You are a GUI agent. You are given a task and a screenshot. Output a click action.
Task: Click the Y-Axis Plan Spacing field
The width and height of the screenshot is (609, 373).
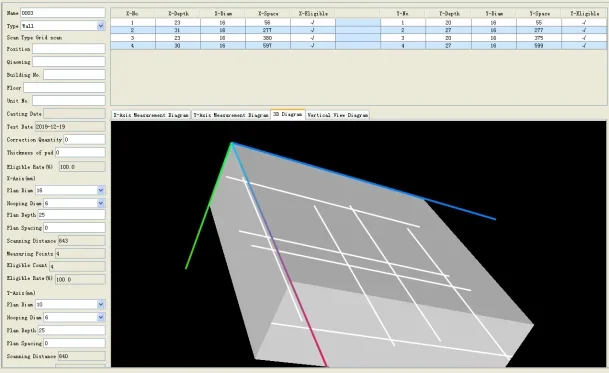[74, 343]
